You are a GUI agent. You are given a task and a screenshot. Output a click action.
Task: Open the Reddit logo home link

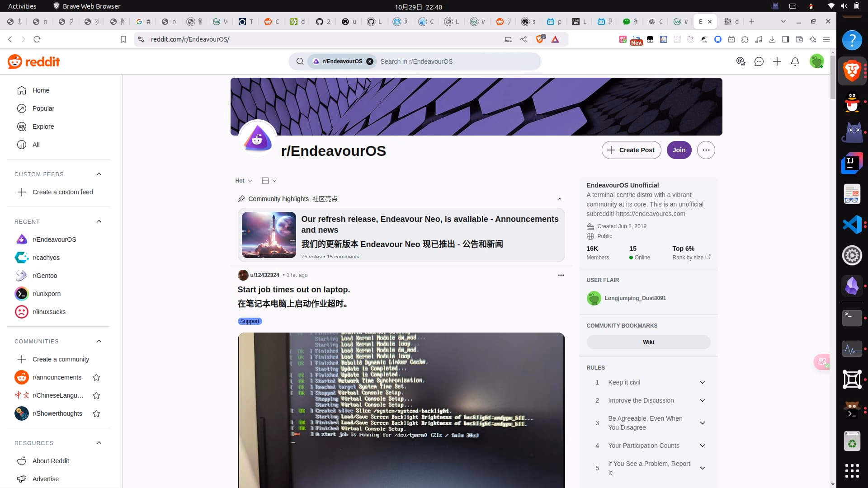(34, 61)
